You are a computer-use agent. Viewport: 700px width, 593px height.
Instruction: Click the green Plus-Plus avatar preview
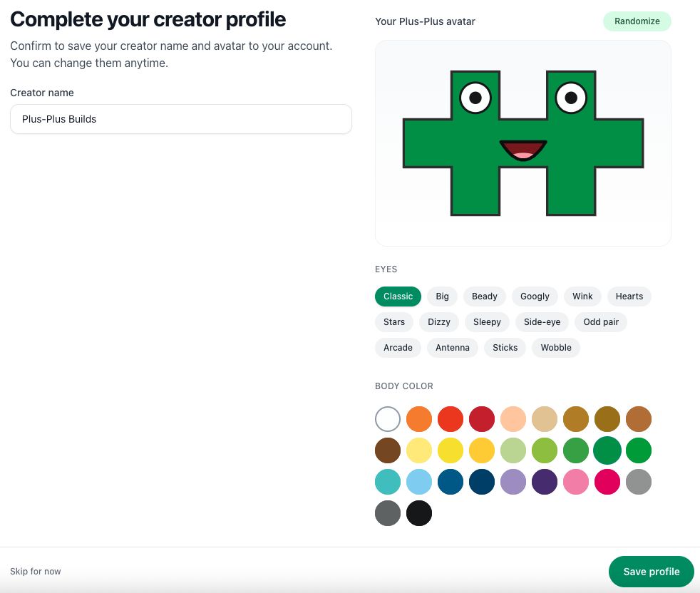(523, 143)
